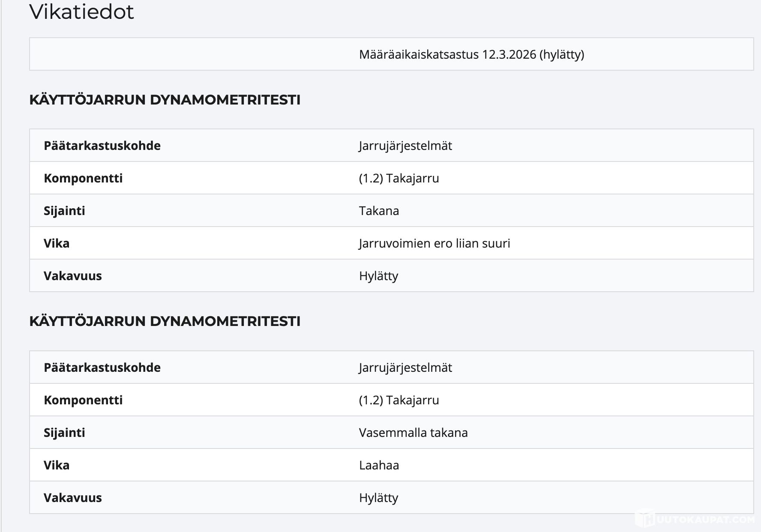Click the Vika label beside Laahaa
The height and width of the screenshot is (532, 761).
tap(57, 465)
